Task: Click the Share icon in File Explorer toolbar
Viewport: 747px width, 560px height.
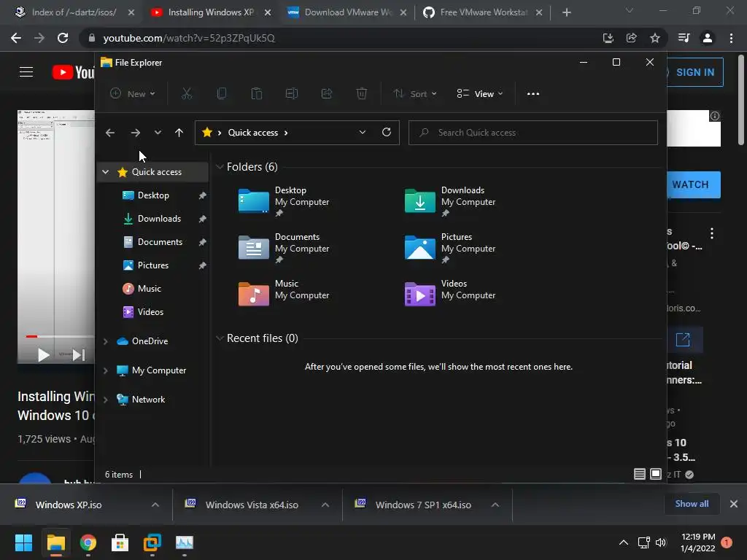Action: (x=327, y=94)
